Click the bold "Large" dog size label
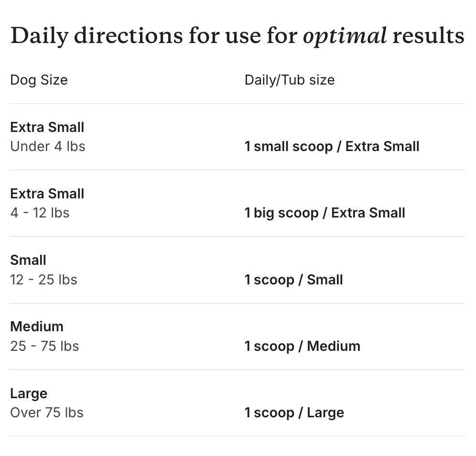 click(29, 393)
